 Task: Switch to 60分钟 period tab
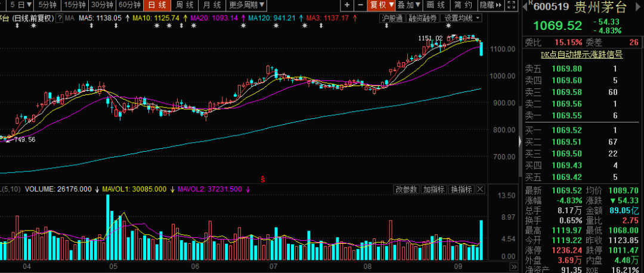(129, 5)
